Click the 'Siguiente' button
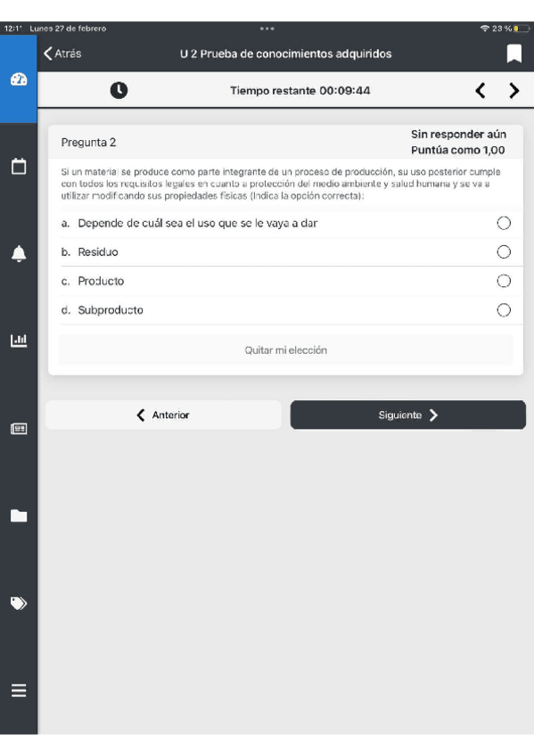This screenshot has height=756, width=534. click(407, 415)
